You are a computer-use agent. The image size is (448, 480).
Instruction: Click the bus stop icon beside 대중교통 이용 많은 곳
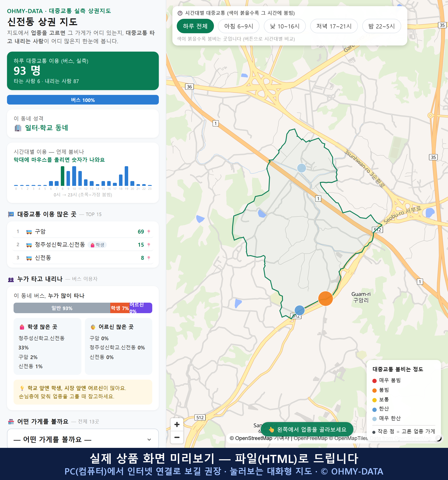(11, 214)
